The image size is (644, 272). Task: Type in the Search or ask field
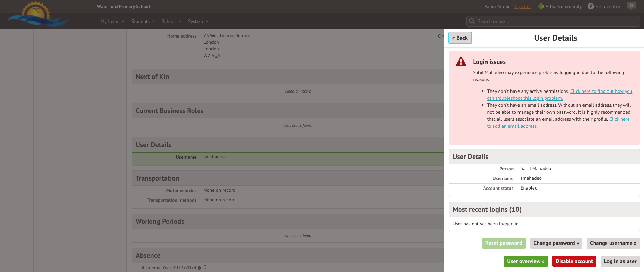point(556,21)
